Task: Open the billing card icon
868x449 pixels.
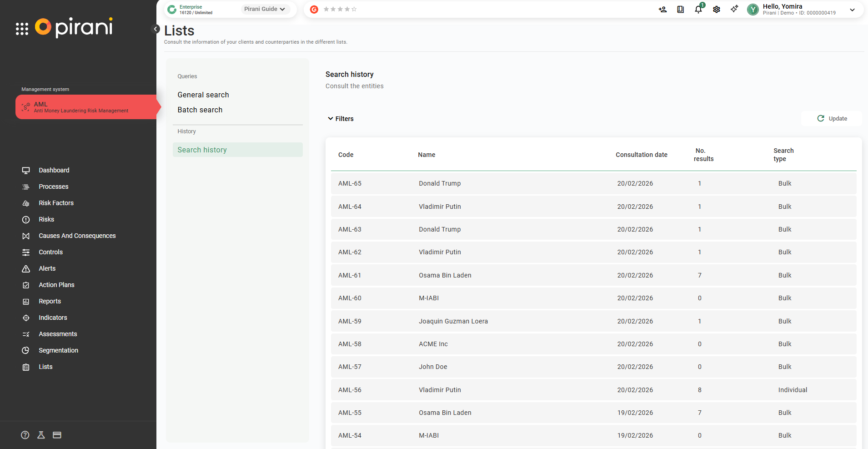Action: pos(57,435)
